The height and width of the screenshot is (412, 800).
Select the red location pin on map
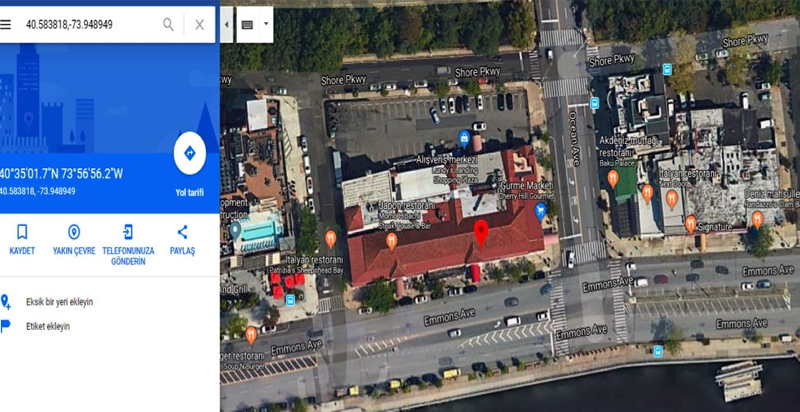[481, 234]
